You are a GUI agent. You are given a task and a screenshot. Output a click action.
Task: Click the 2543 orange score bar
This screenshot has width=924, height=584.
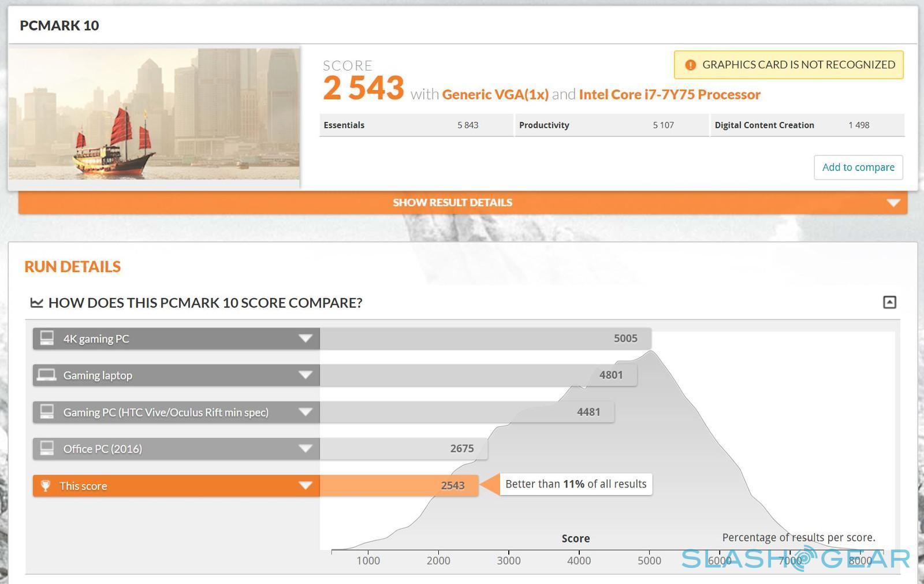tap(398, 486)
